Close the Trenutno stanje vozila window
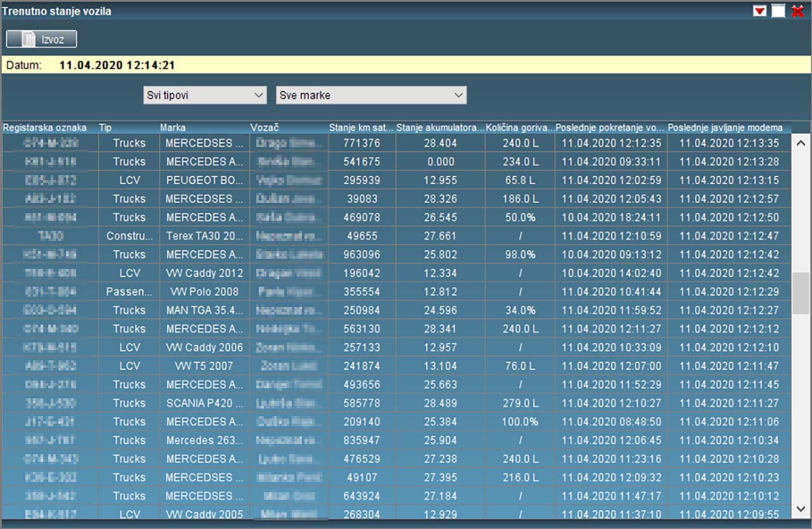 click(798, 11)
